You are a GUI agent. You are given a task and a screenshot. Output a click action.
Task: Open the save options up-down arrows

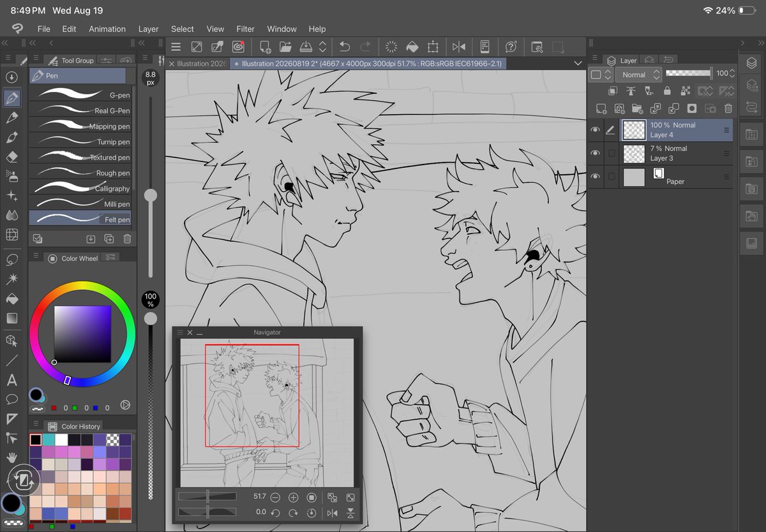click(322, 47)
